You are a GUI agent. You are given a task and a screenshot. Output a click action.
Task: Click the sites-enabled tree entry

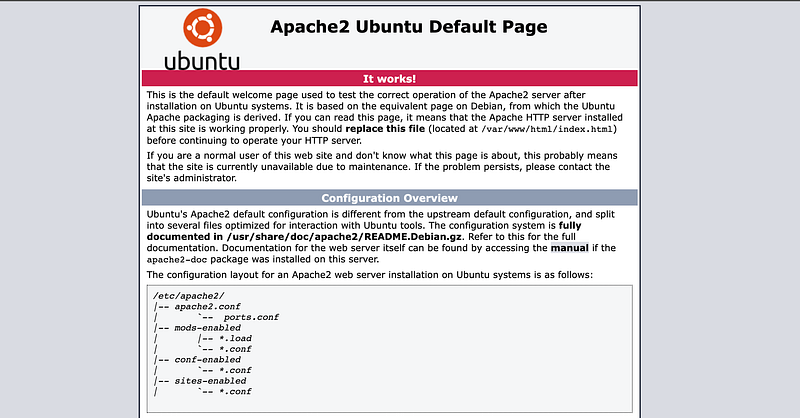[x=210, y=381]
